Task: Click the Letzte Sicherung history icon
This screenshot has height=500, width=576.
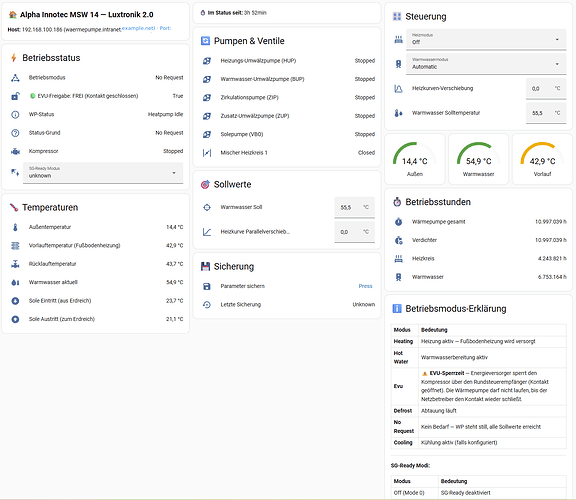Action: [x=207, y=305]
